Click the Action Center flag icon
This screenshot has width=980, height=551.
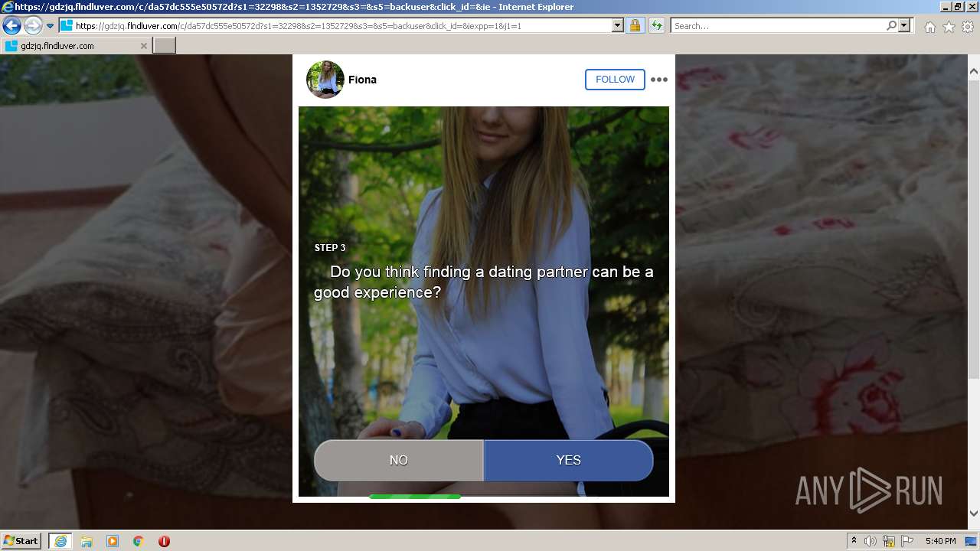907,541
